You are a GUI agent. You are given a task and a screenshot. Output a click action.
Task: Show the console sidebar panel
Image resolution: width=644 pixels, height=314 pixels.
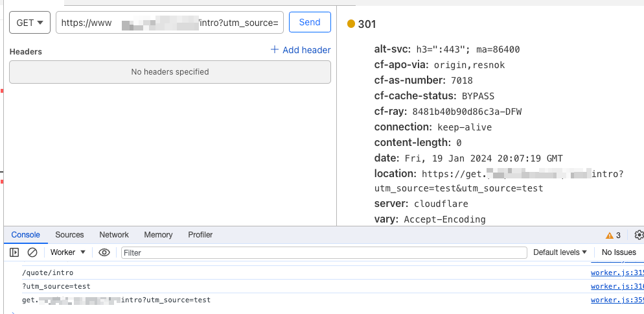coord(14,252)
